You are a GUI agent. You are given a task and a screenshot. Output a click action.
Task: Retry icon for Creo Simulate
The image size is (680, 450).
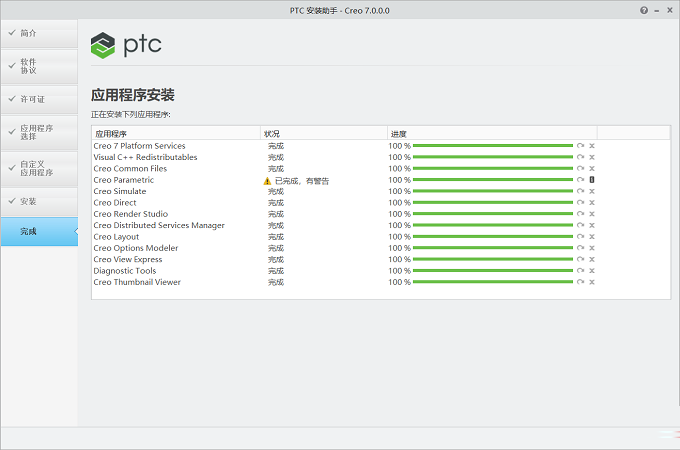580,191
